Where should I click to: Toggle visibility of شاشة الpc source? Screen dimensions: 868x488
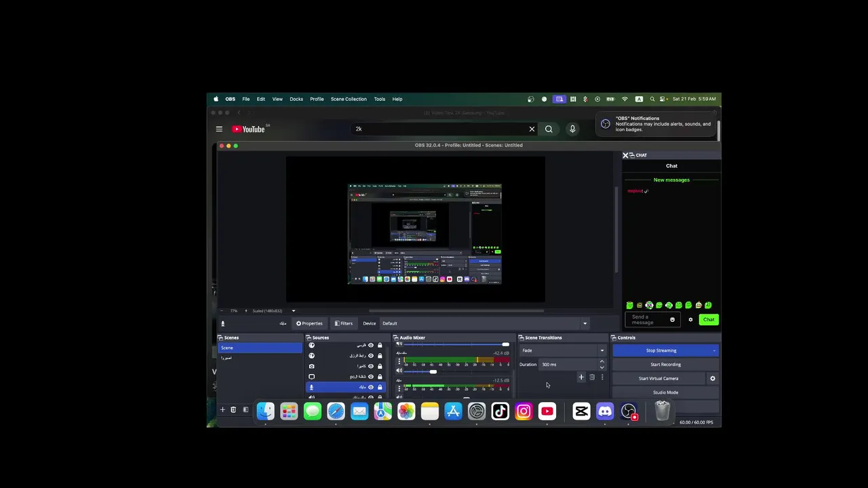[370, 376]
